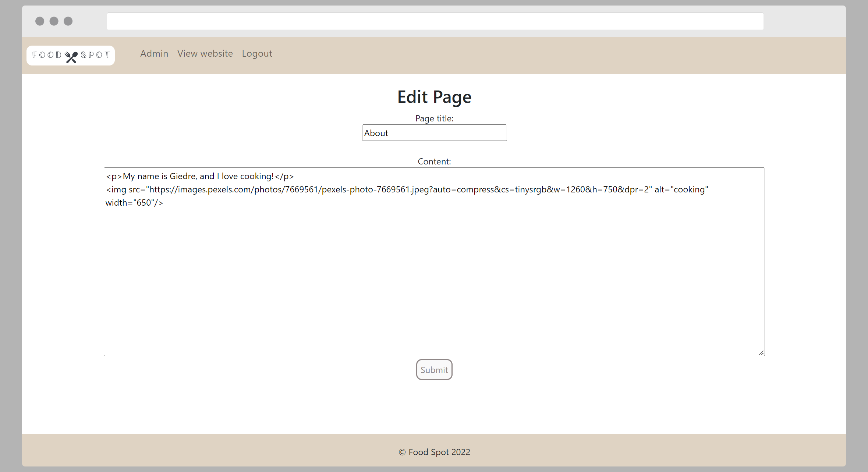Click the middle gray window dot
The image size is (868, 472).
54,21
